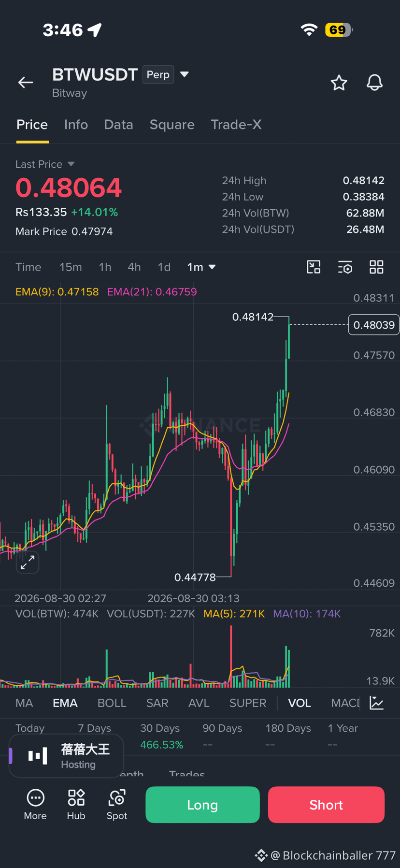Select the Price tab

(x=32, y=125)
